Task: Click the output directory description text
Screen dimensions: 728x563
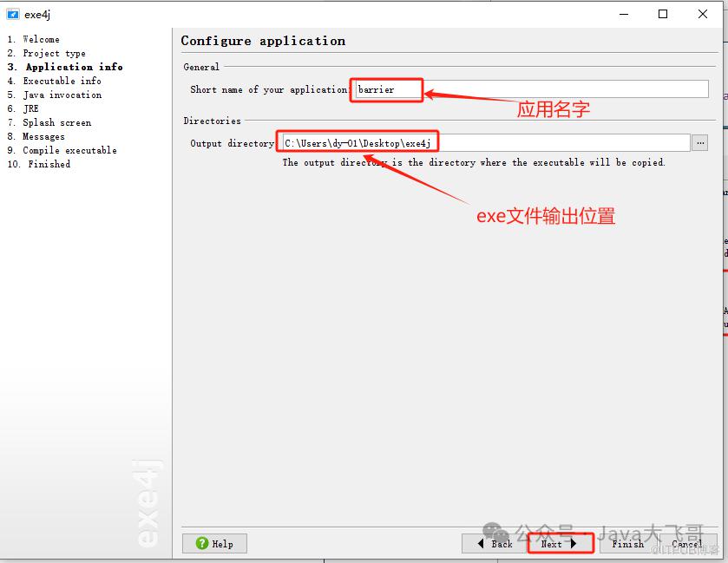Action: [474, 162]
